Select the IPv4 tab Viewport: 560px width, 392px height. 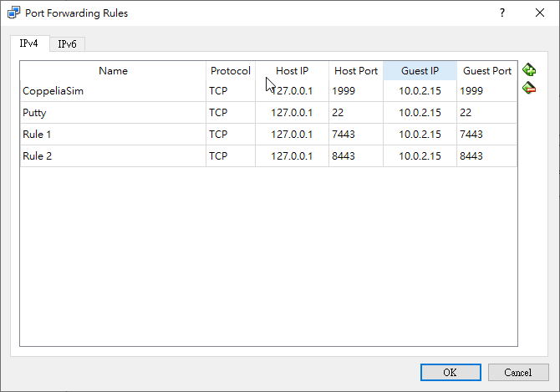(29, 43)
